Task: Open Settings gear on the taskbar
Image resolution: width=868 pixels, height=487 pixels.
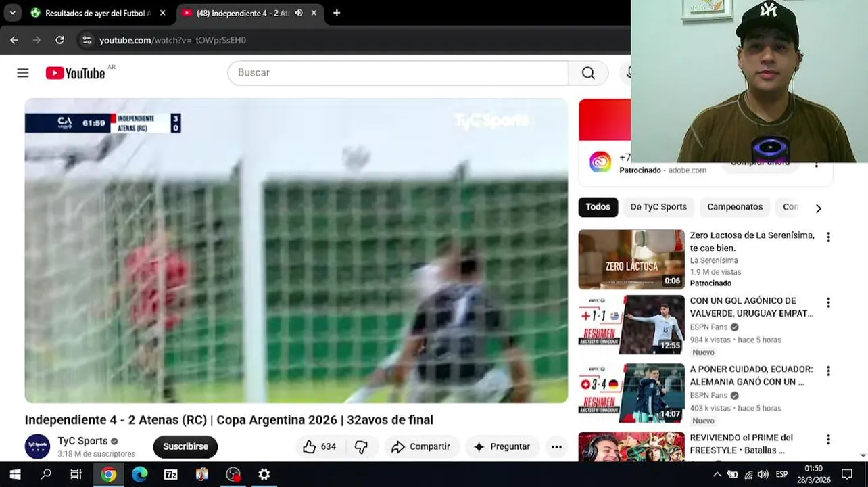Action: pos(264,474)
